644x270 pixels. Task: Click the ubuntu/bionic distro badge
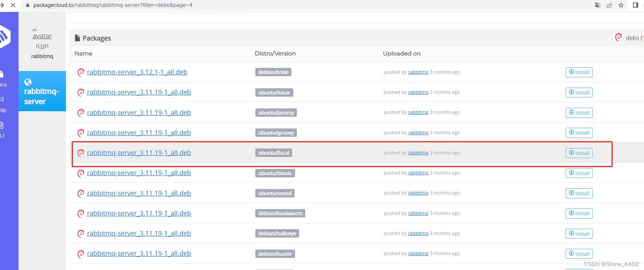pos(275,173)
